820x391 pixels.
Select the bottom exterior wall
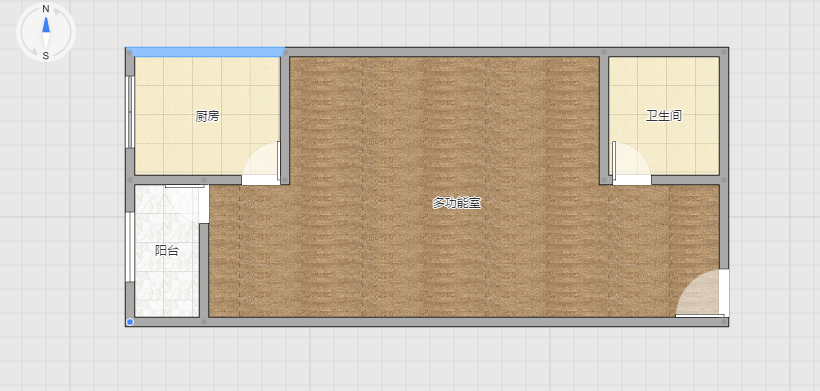coord(427,322)
